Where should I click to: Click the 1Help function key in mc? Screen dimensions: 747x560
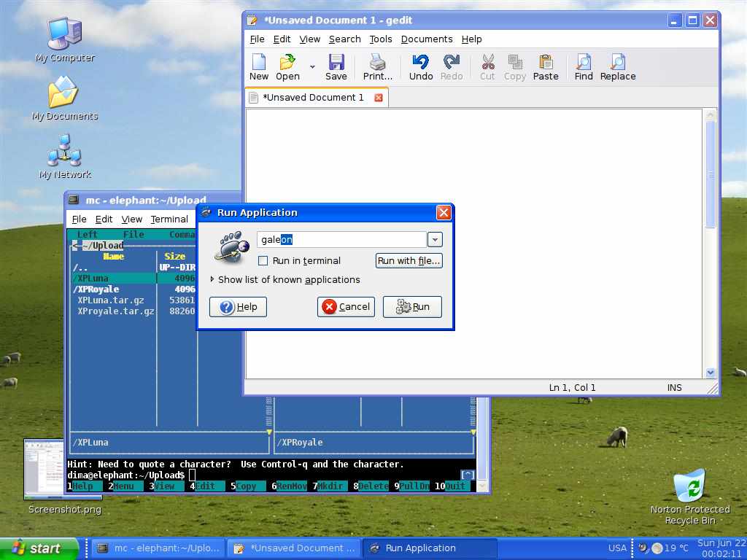pos(84,486)
